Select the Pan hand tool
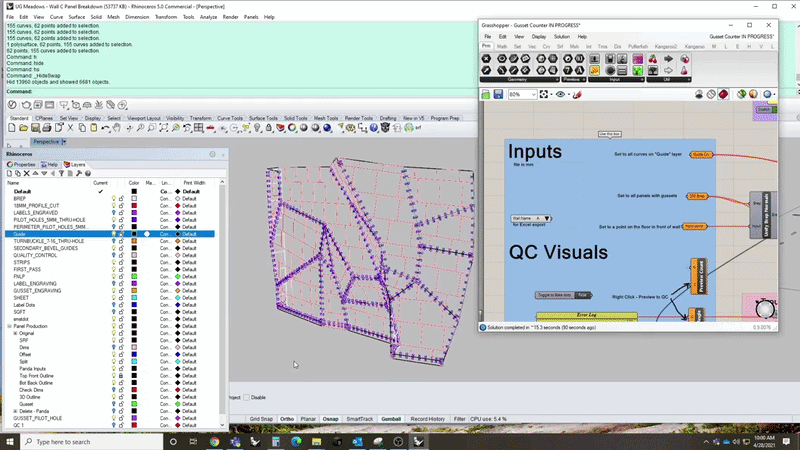The height and width of the screenshot is (450, 800). pyautogui.click(x=117, y=128)
